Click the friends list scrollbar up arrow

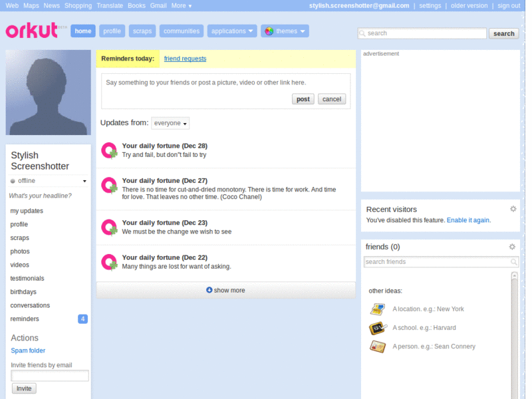tap(514, 275)
